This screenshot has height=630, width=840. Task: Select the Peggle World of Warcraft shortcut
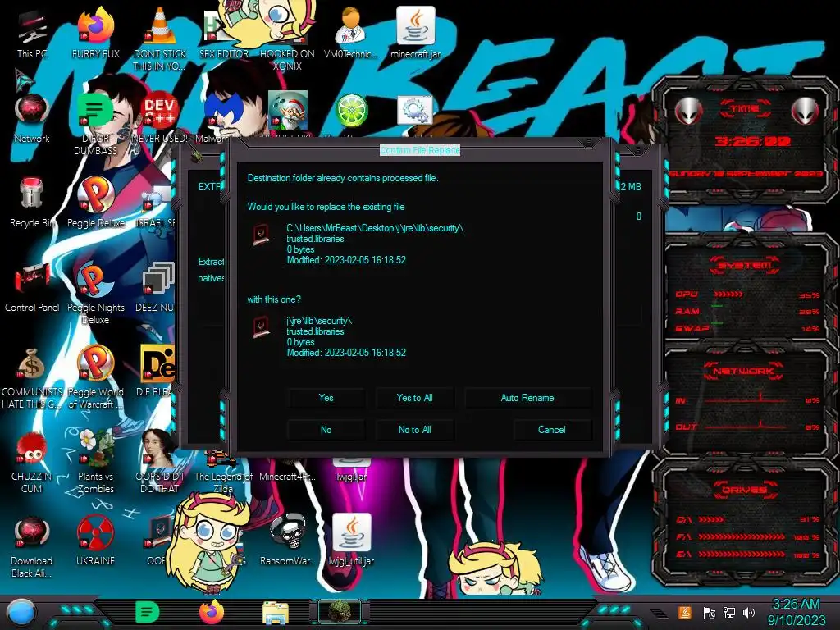click(x=95, y=378)
